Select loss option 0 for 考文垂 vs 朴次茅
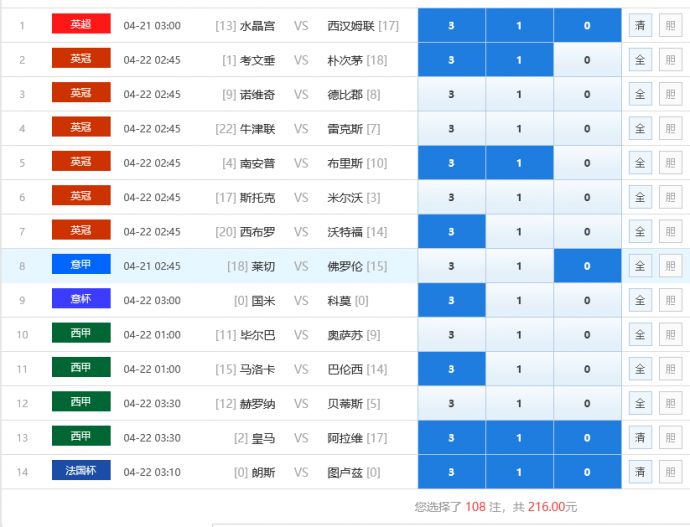Viewport: 690px width, 527px height. pos(587,60)
